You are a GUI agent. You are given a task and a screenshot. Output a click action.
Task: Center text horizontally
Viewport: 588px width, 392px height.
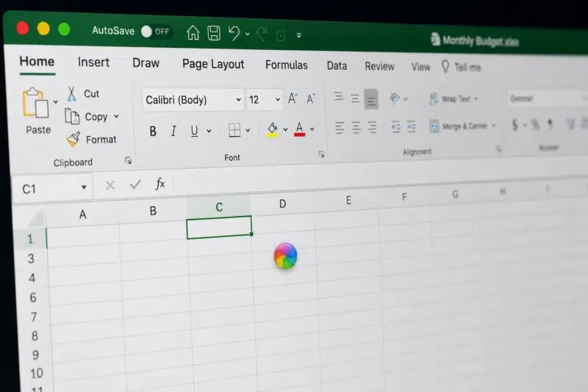point(356,127)
